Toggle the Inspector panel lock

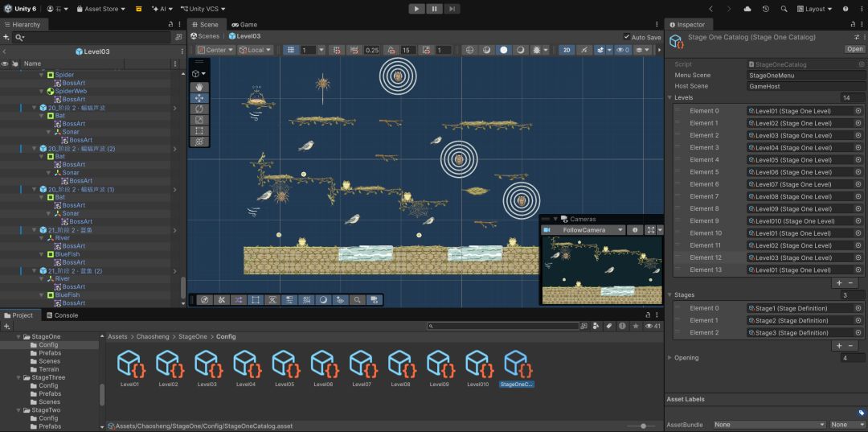[851, 24]
